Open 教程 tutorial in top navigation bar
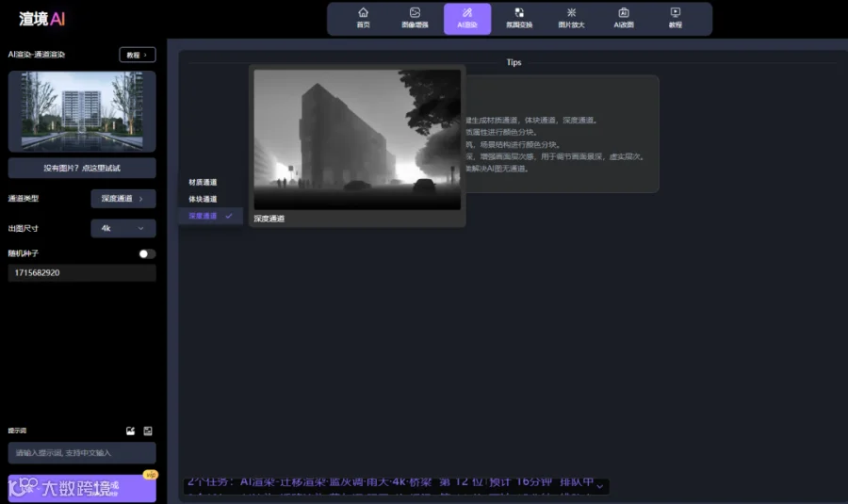Screen dimensions: 848x504 coord(676,19)
